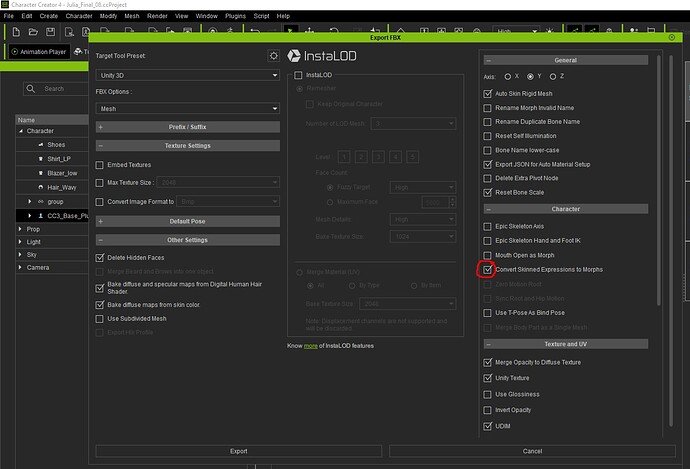Enable the InstaLOD checkbox
The width and height of the screenshot is (690, 469).
[x=298, y=75]
